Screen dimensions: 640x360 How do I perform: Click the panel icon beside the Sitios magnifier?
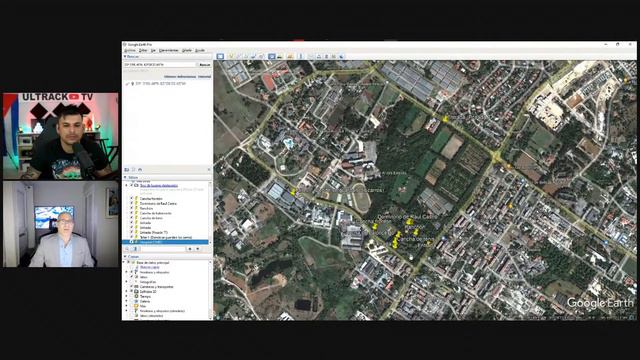136,249
